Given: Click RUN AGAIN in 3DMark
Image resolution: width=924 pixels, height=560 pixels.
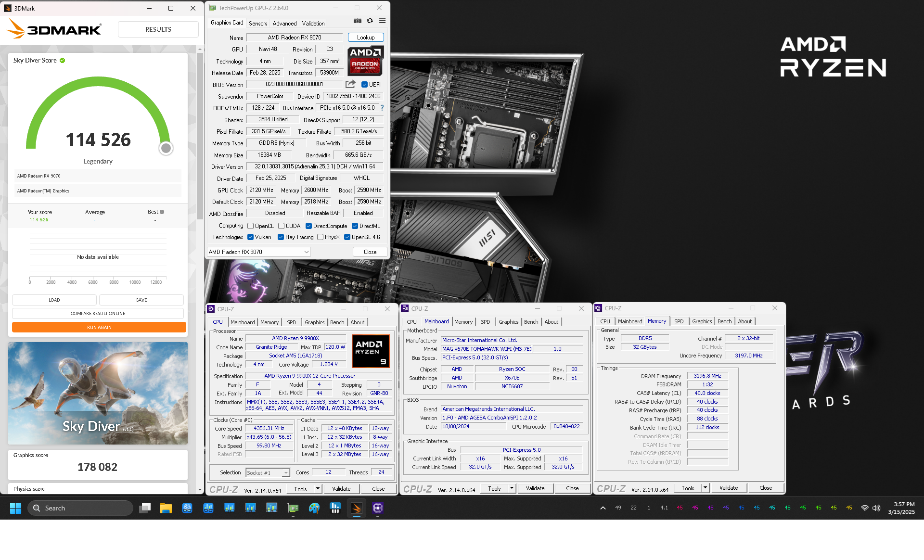Looking at the screenshot, I should click(x=99, y=327).
